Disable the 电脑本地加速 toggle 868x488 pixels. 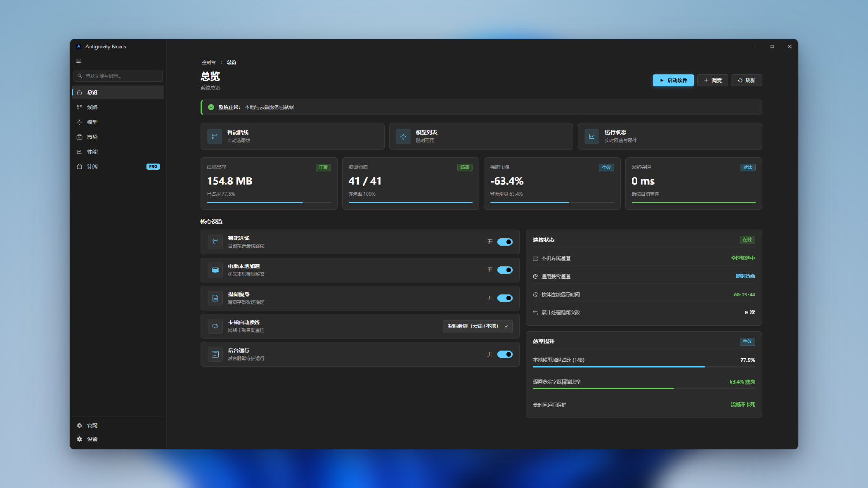click(505, 270)
